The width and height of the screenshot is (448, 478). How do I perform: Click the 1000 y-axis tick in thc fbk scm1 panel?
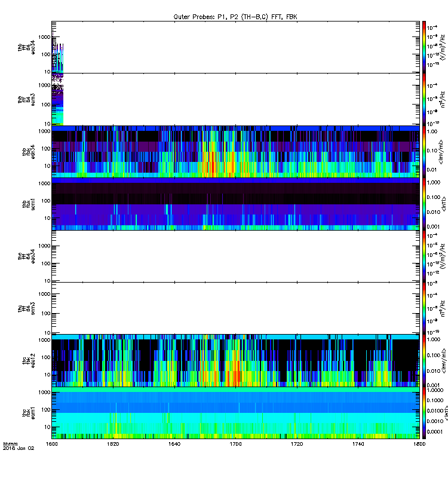pyautogui.click(x=44, y=392)
